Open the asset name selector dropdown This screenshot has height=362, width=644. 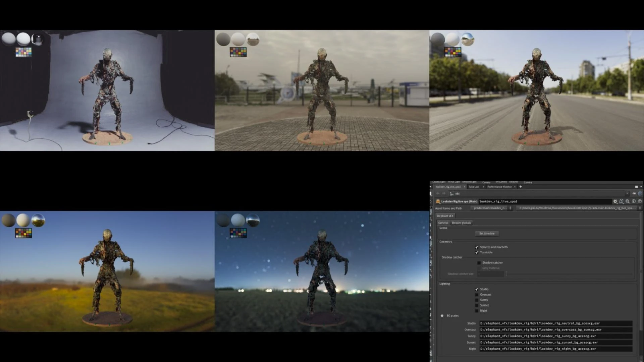(x=510, y=208)
